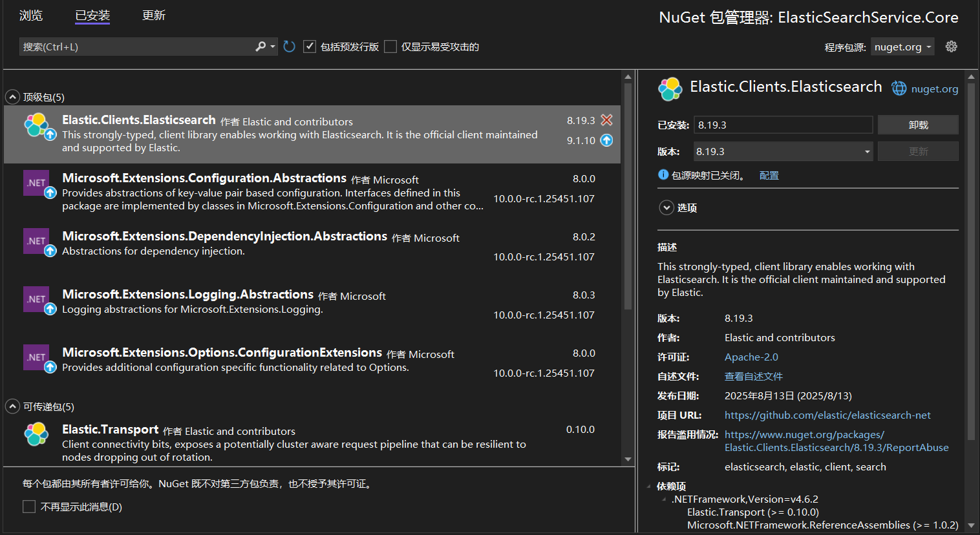Open Apache-2.0 license link

click(751, 357)
